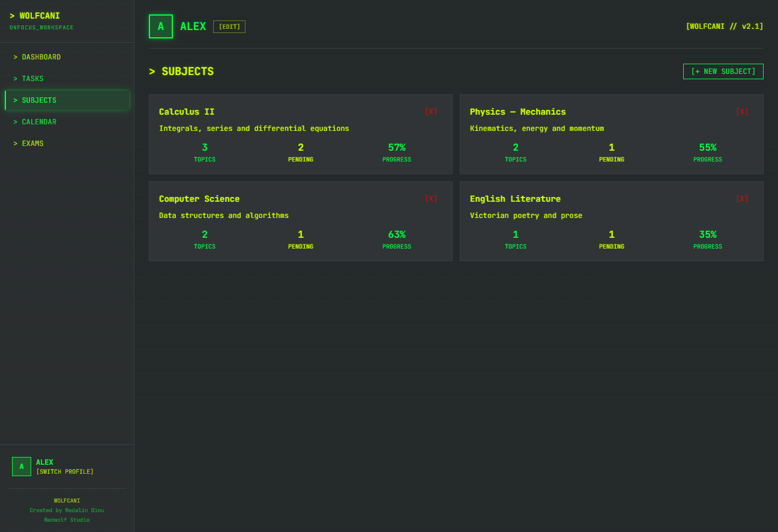
Task: Click the Created by Madalin Dinu credit
Action: coord(67,510)
